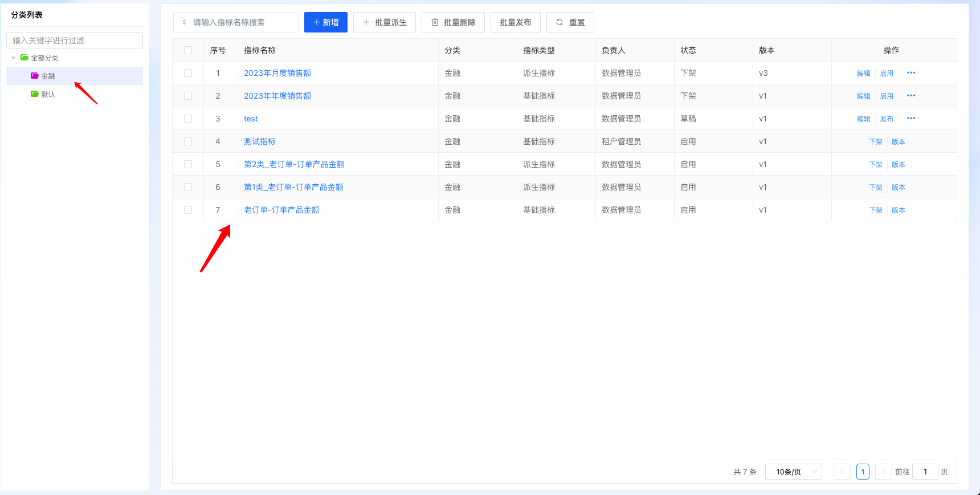
Task: Click the 批量删除 button
Action: (x=453, y=22)
